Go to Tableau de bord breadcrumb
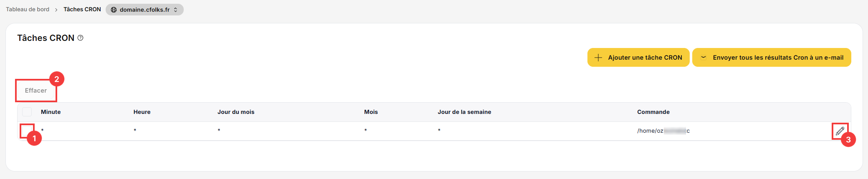 28,9
